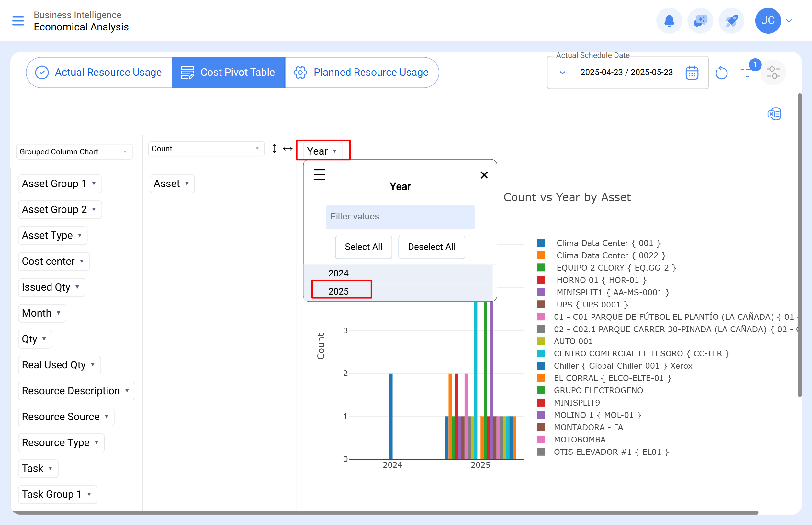812x525 pixels.
Task: Click the rocket quick-launch icon
Action: coord(731,21)
